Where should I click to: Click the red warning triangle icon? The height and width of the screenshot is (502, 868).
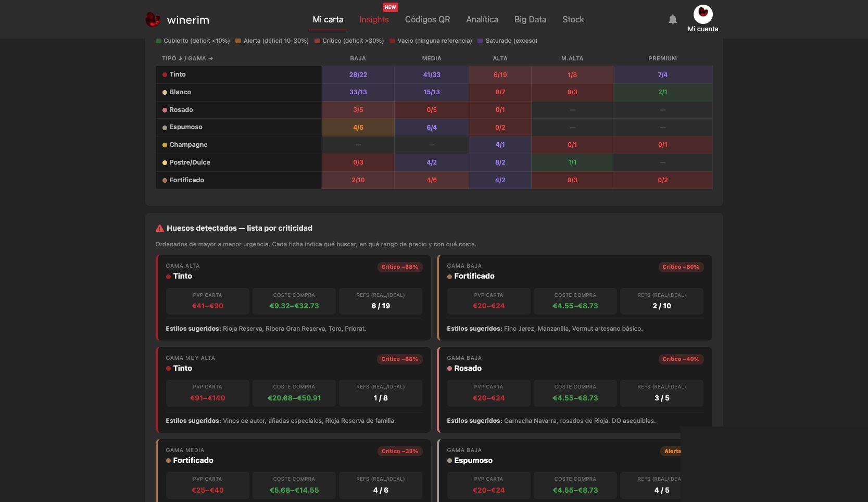click(160, 228)
